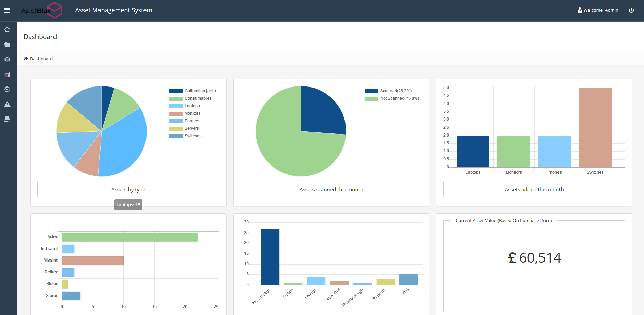Open the Home icon in the sidebar

(x=7, y=29)
